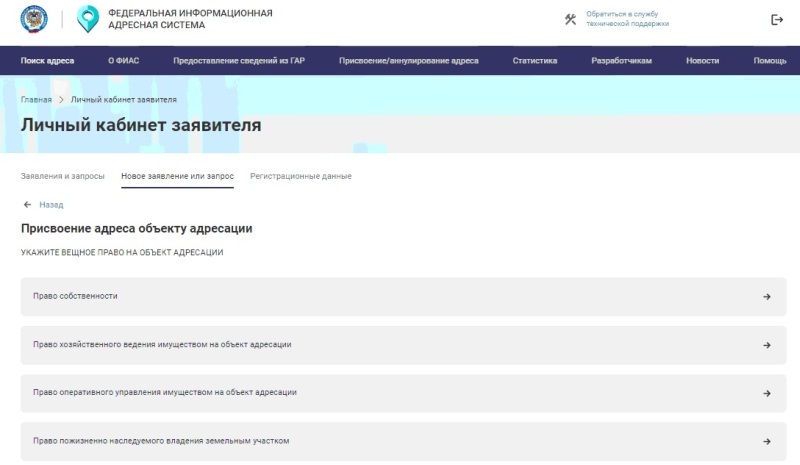The image size is (800, 465).
Task: Click the large Личный кабинет заявителя page title
Action: pos(141,125)
